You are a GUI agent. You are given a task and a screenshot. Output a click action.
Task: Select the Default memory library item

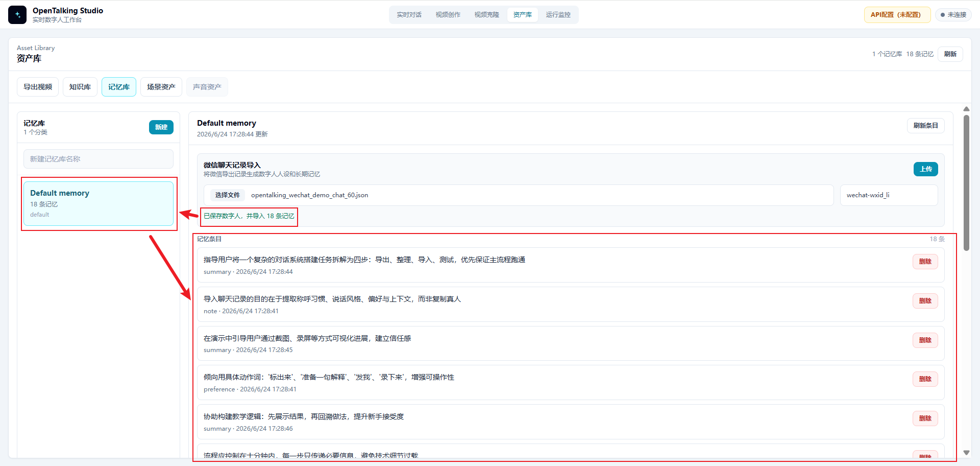(x=99, y=203)
